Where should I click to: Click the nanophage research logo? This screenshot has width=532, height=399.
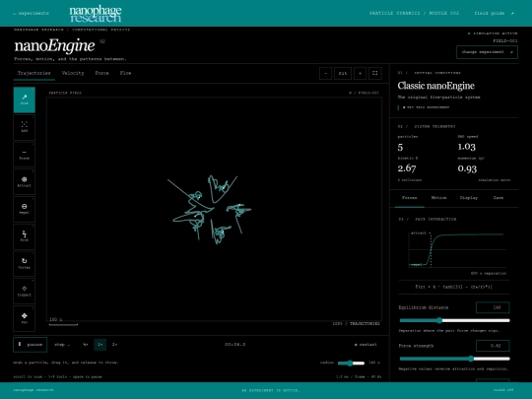coord(96,14)
